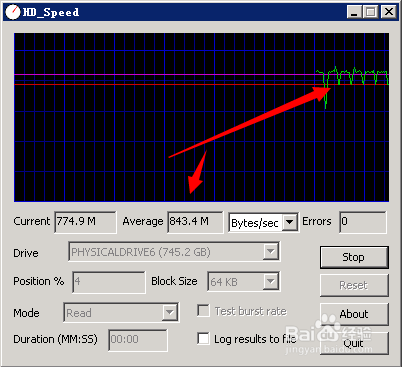Image resolution: width=402 pixels, height=367 pixels.
Task: Click the greyed-out Reset button
Action: click(x=354, y=285)
